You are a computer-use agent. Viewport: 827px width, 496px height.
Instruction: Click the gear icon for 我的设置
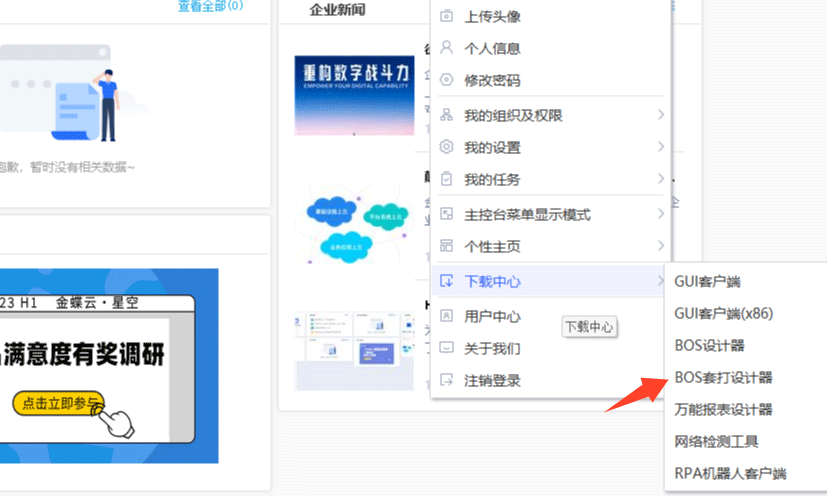pyautogui.click(x=446, y=147)
